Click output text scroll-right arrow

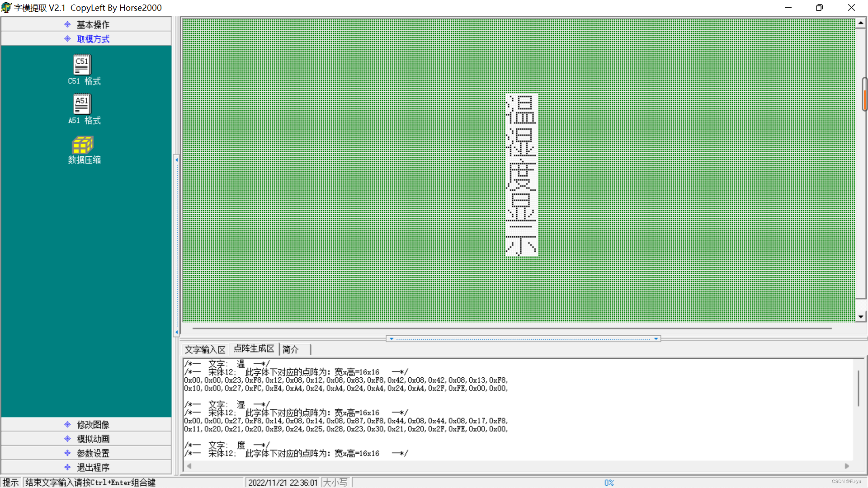pyautogui.click(x=847, y=466)
